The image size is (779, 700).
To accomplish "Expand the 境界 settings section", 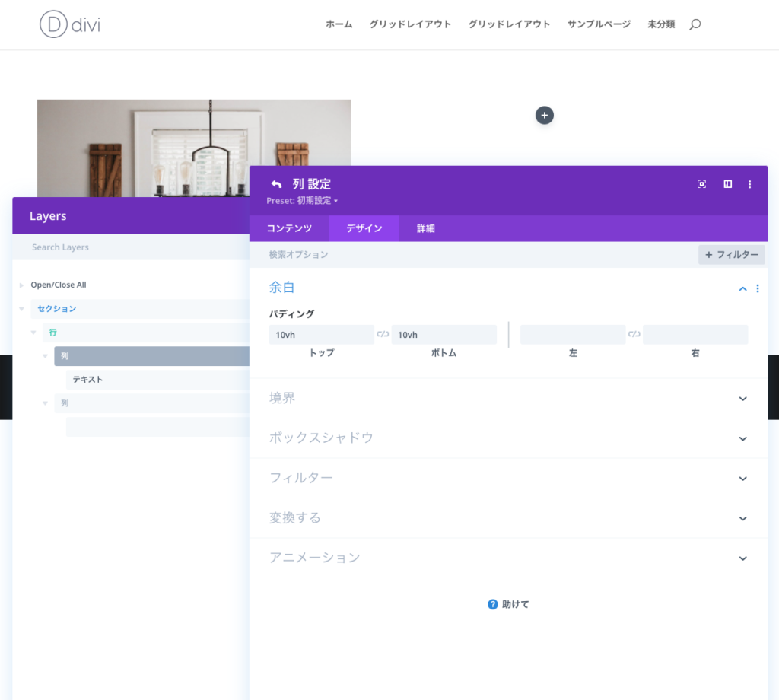I will [x=742, y=398].
